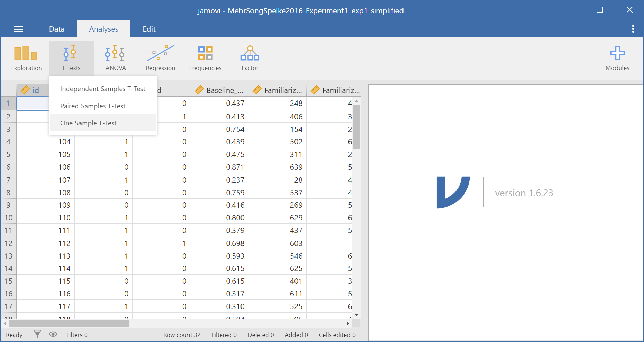Switch to the Data tab
This screenshot has height=342, width=644.
coord(57,29)
